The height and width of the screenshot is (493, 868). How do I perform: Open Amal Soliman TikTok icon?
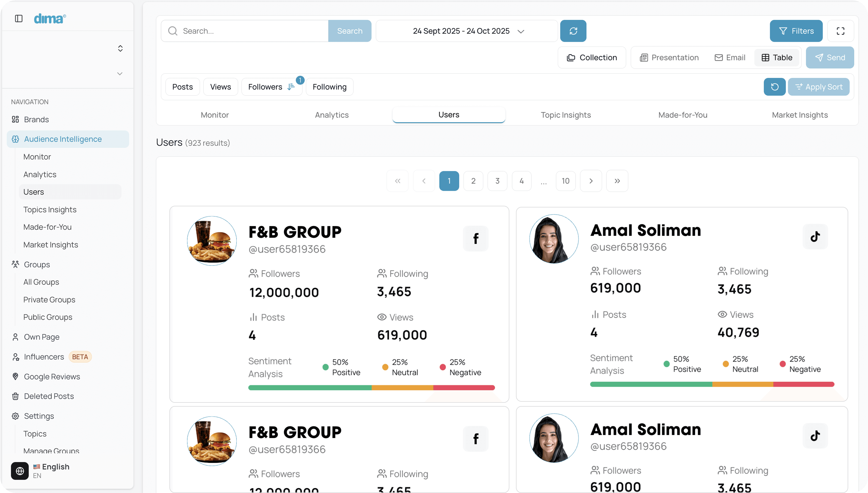point(815,236)
